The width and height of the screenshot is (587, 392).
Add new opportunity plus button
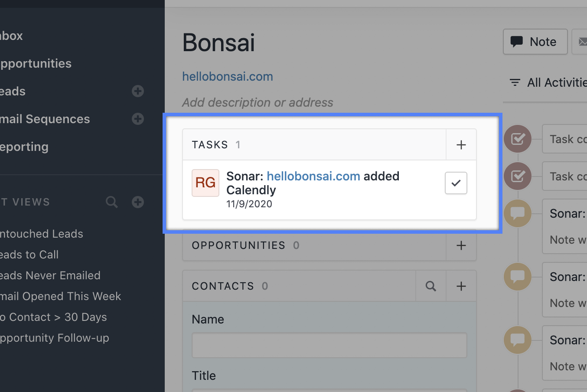coord(461,245)
